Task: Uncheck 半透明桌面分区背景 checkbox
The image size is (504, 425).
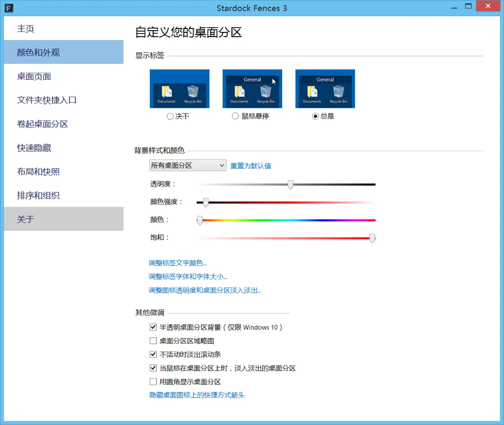Action: point(153,327)
